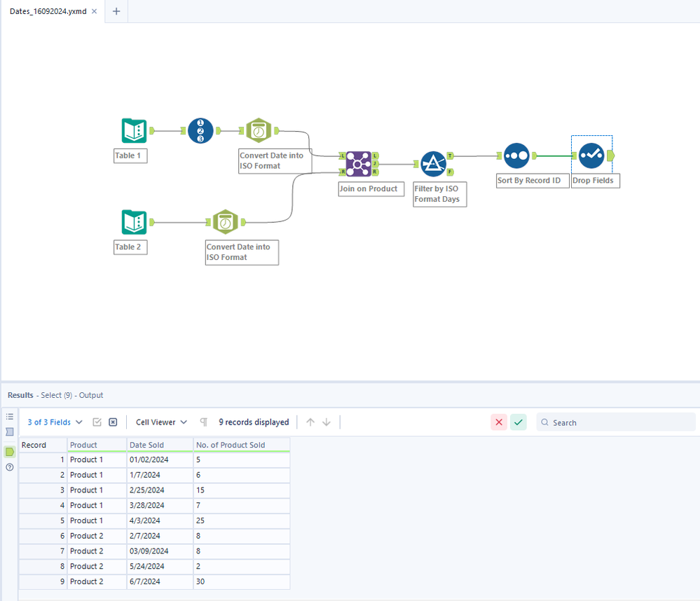This screenshot has height=601, width=700.
Task: Click the Record column header
Action: 43,445
